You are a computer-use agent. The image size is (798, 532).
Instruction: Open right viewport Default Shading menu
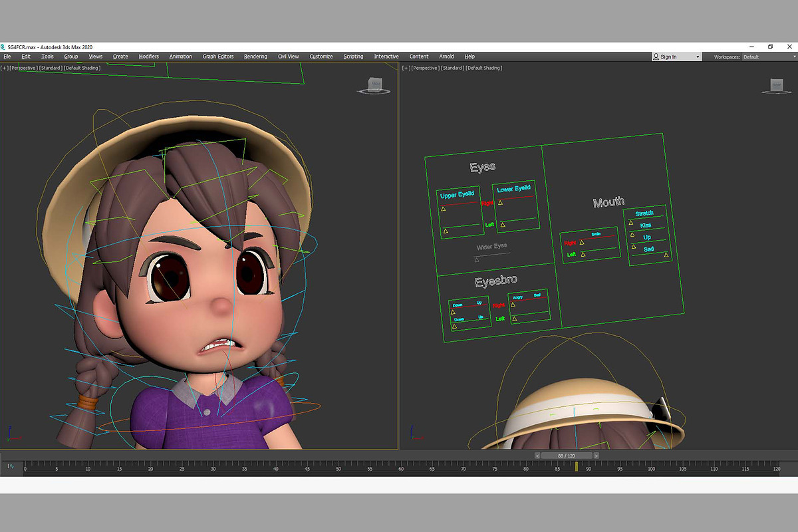click(x=483, y=68)
